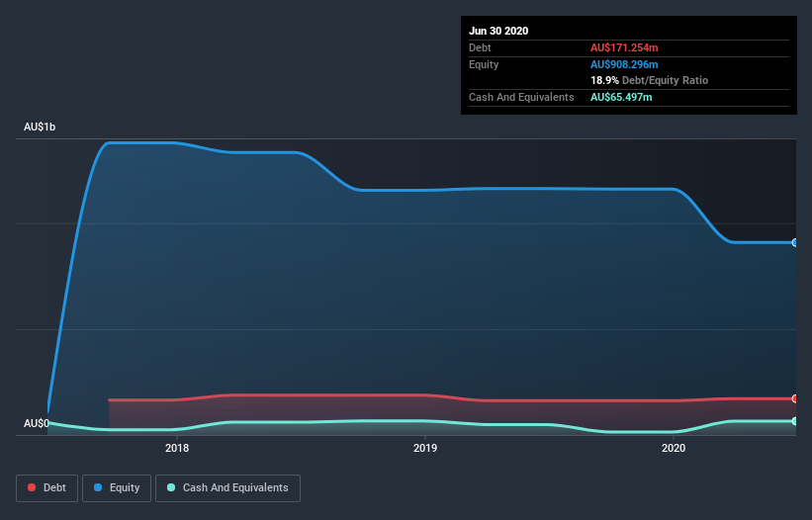Click the 18.9% Debt/Equity Ratio text

coord(650,80)
